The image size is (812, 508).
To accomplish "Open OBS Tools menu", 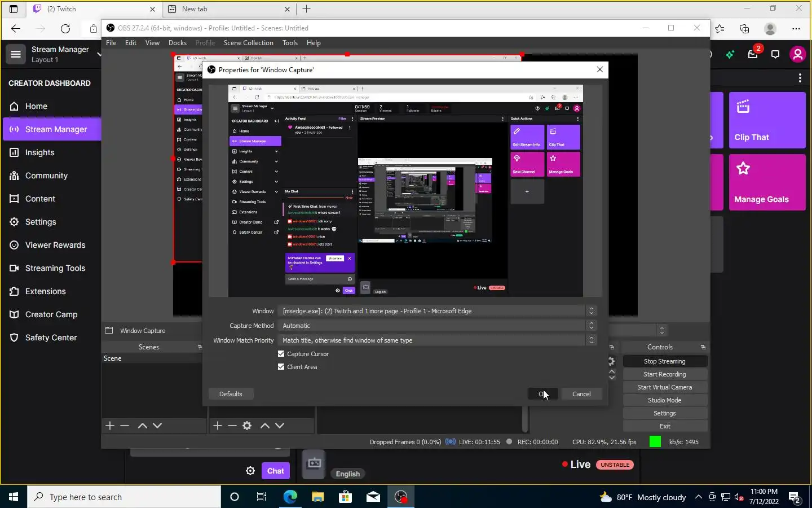I will pyautogui.click(x=290, y=43).
